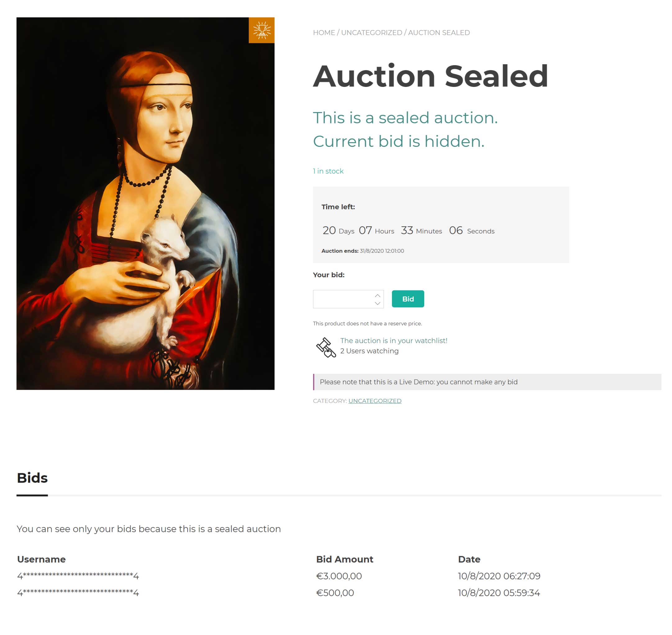Click the auction is in your watchlist link
The image size is (672, 635).
tap(393, 341)
